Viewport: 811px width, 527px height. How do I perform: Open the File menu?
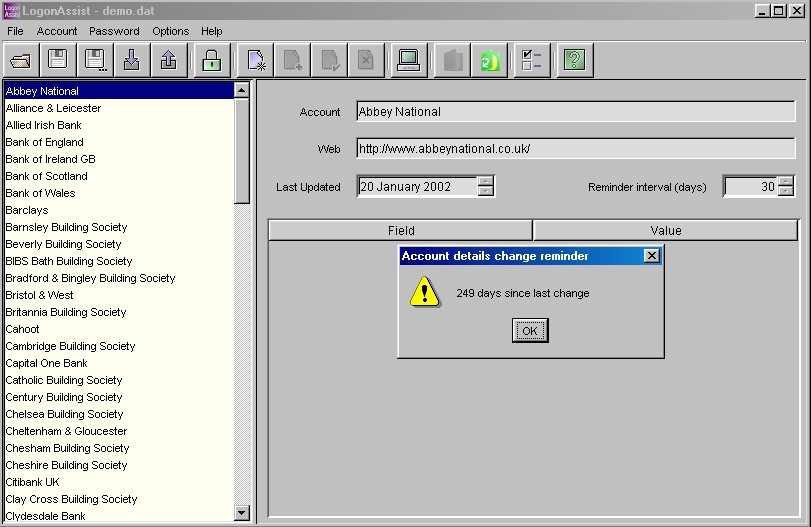pyautogui.click(x=15, y=31)
